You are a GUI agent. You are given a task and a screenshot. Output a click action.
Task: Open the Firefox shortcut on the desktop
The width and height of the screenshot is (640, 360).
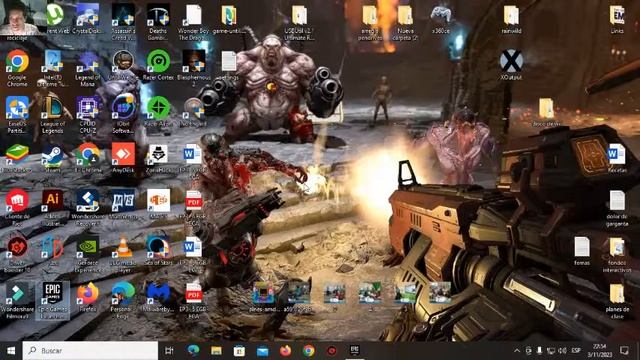(88, 297)
